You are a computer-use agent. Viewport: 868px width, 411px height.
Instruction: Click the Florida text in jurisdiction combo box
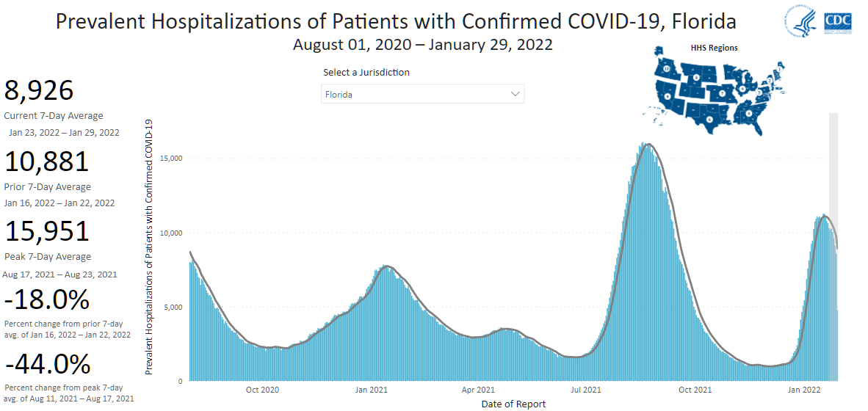[x=340, y=95]
